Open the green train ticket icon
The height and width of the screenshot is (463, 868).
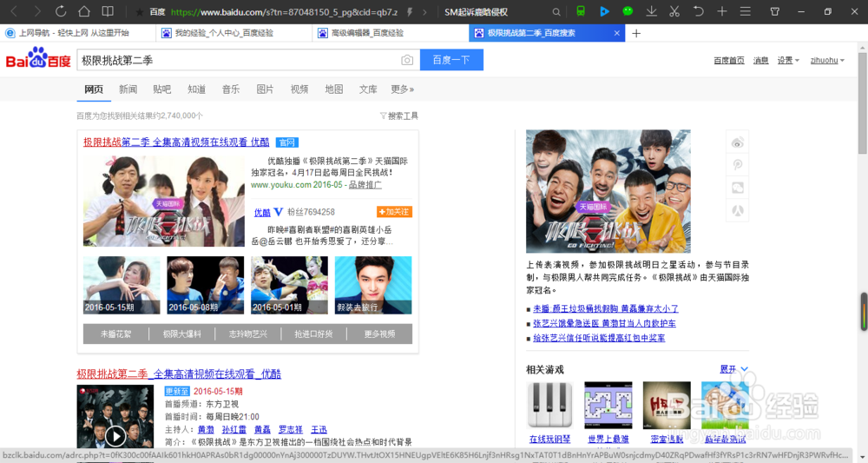[x=581, y=11]
